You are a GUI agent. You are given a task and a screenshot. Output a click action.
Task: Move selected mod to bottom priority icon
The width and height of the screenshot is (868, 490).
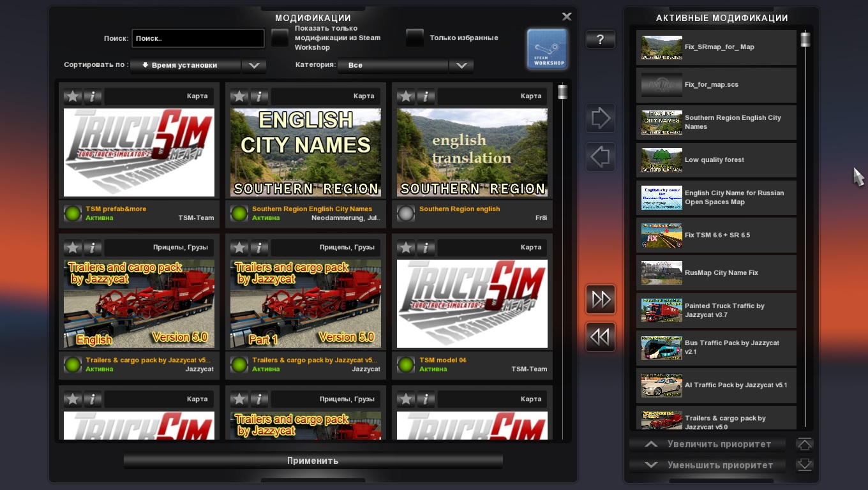pos(805,464)
